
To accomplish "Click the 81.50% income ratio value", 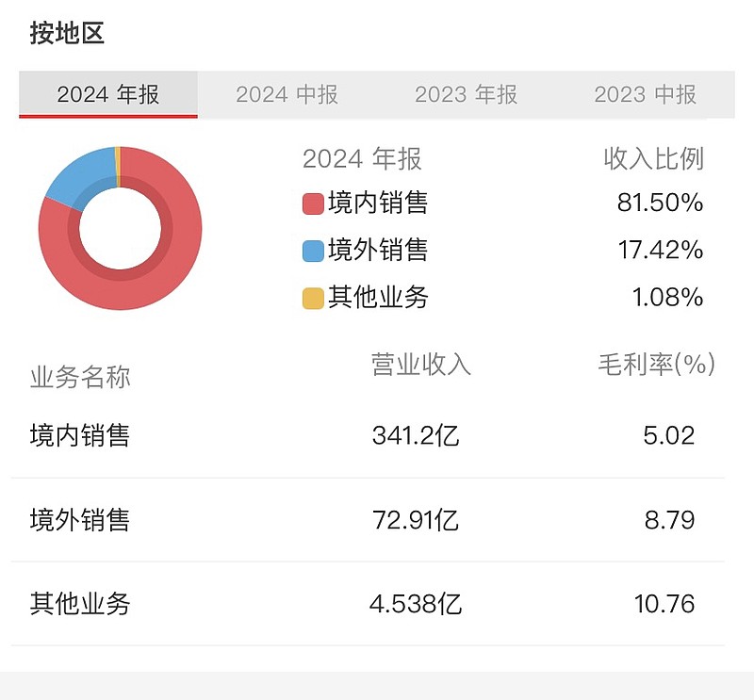I will 667,203.
